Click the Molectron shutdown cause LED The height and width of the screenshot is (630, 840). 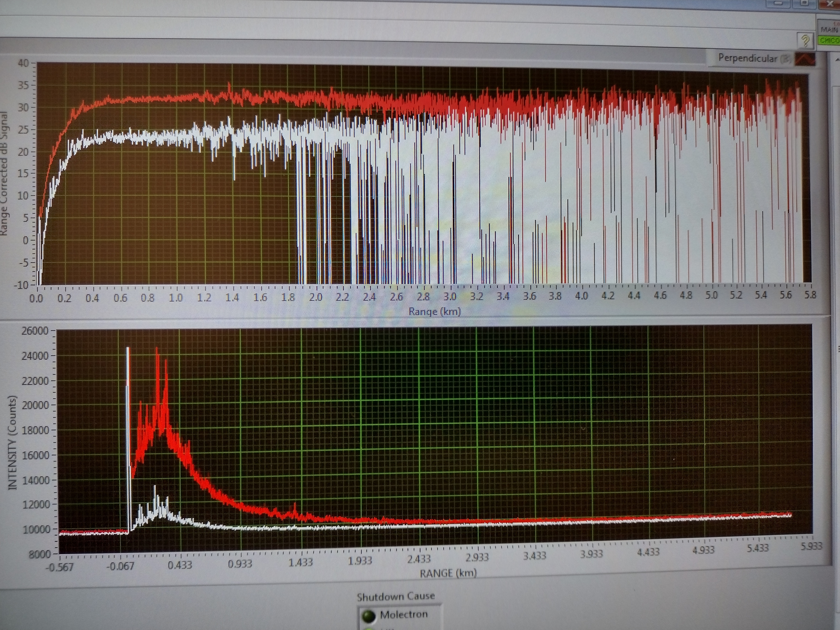(368, 616)
